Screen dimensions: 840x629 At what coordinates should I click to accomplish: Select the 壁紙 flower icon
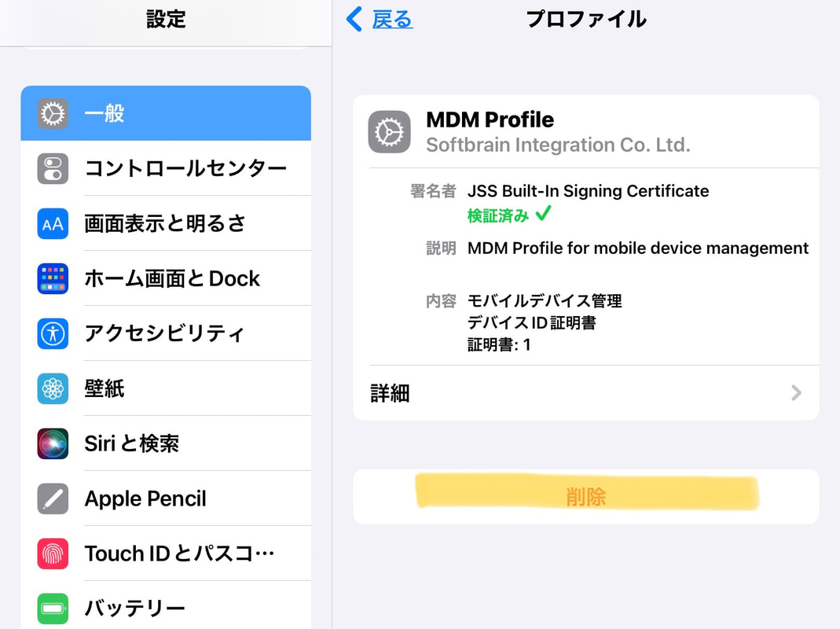[x=53, y=388]
